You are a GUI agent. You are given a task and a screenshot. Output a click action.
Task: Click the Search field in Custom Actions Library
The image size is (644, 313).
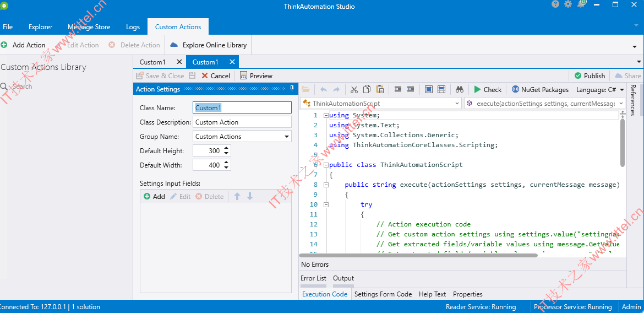66,87
